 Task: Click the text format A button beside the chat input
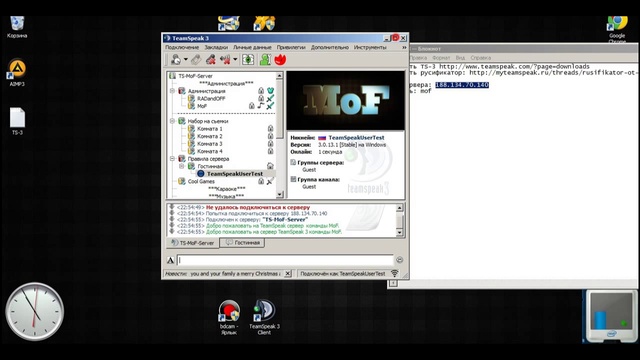(171, 260)
